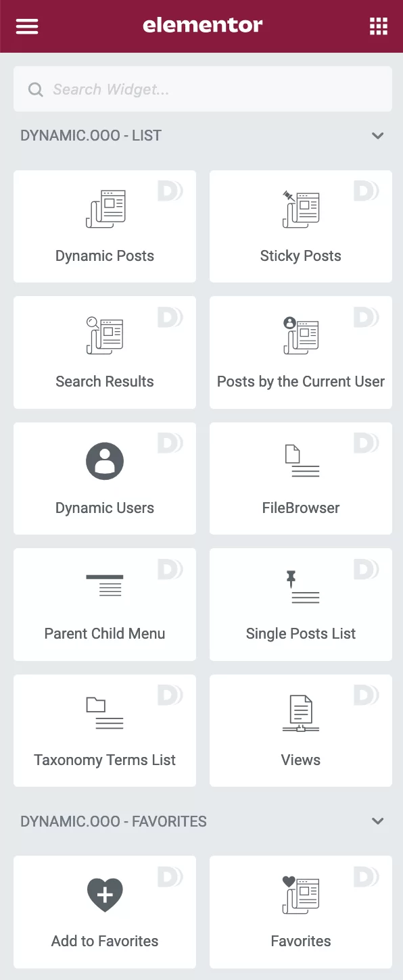The height and width of the screenshot is (980, 403).
Task: Click the Sticky Posts pin icon
Action: 300,207
